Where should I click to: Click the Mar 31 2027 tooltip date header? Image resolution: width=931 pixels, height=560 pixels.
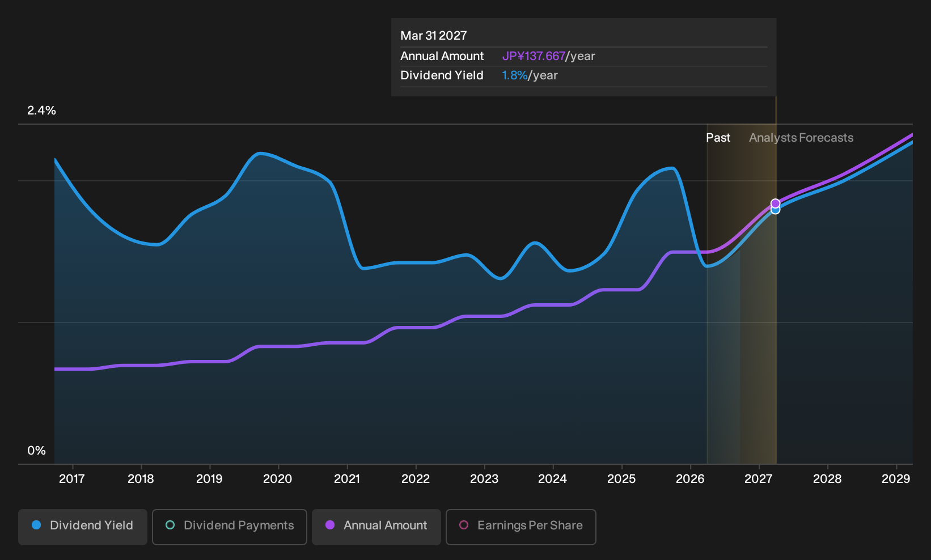point(434,36)
